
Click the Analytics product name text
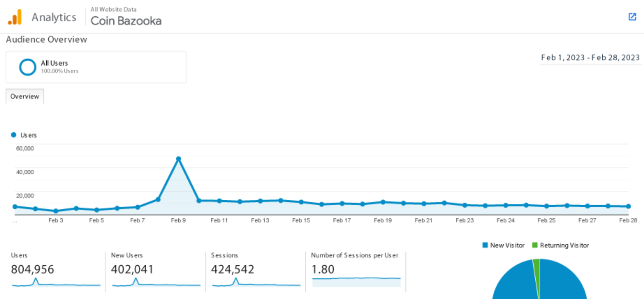pyautogui.click(x=54, y=17)
